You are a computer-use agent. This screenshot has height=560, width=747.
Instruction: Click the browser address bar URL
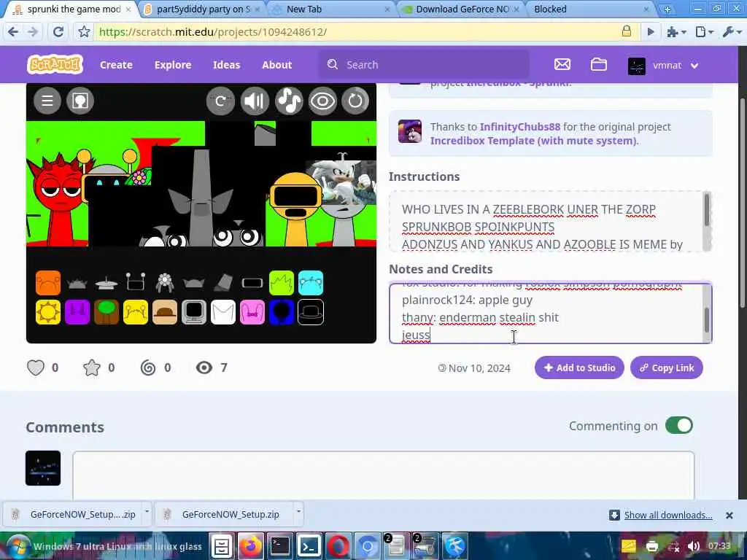pyautogui.click(x=212, y=32)
